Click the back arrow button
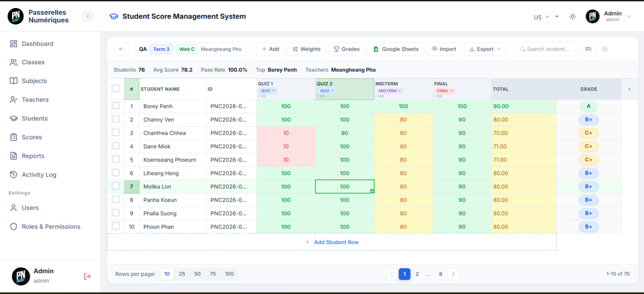 pyautogui.click(x=121, y=49)
